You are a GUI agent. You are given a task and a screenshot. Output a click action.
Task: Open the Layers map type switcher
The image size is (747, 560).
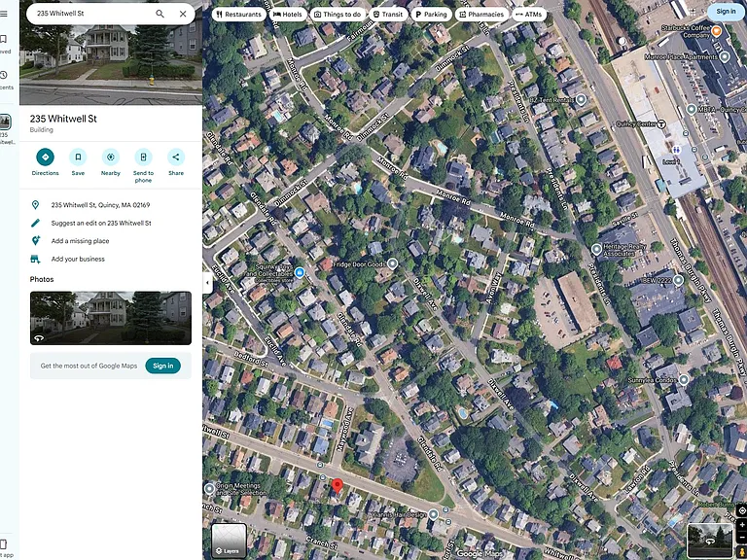229,541
